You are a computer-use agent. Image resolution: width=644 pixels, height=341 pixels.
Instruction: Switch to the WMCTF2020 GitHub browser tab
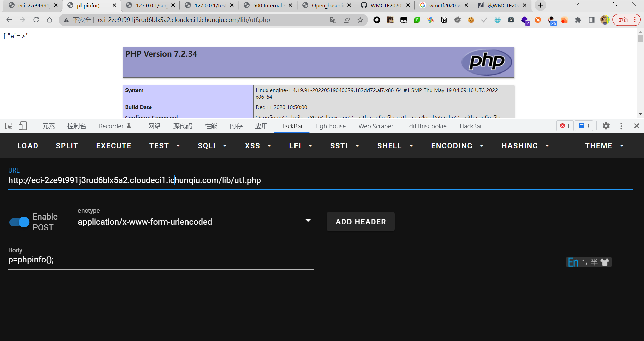[x=386, y=5]
